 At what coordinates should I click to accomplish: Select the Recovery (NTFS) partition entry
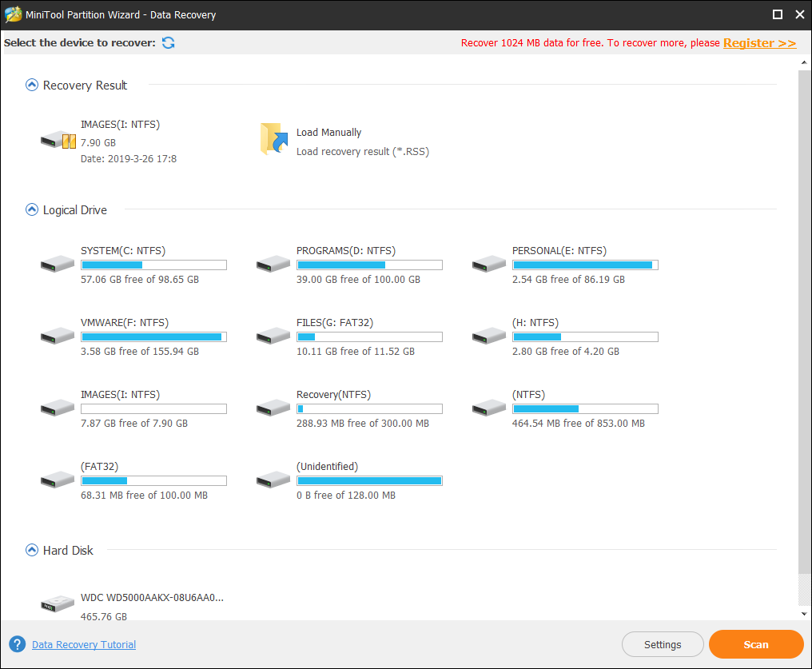pos(333,395)
